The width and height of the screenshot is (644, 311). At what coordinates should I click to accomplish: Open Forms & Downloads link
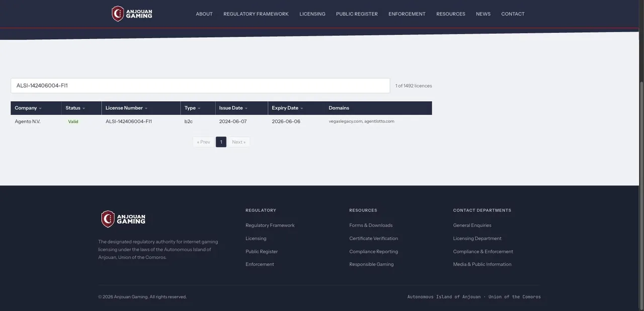coord(371,225)
